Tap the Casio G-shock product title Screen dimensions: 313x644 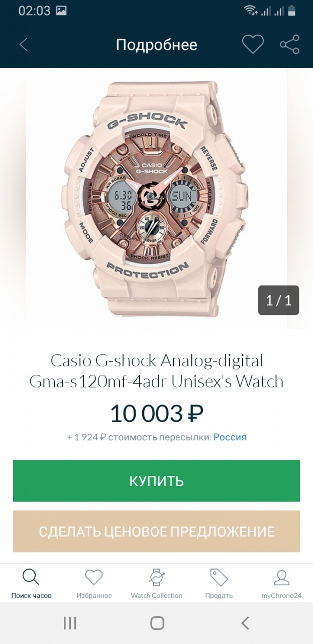click(156, 371)
